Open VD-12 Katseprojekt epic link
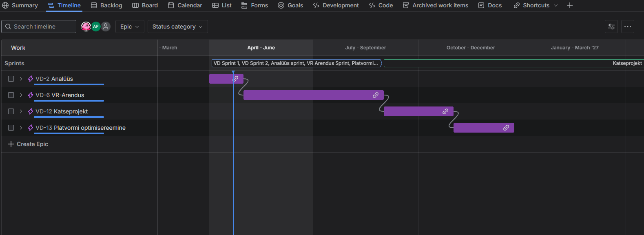 [x=62, y=111]
